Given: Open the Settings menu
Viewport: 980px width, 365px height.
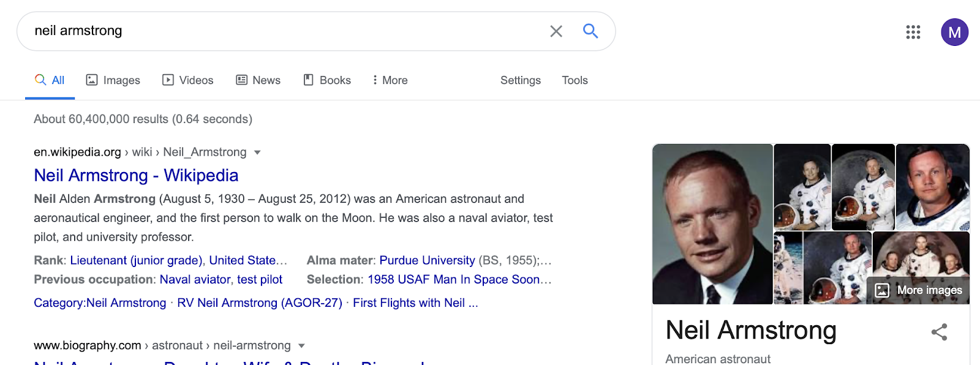Looking at the screenshot, I should pos(521,80).
